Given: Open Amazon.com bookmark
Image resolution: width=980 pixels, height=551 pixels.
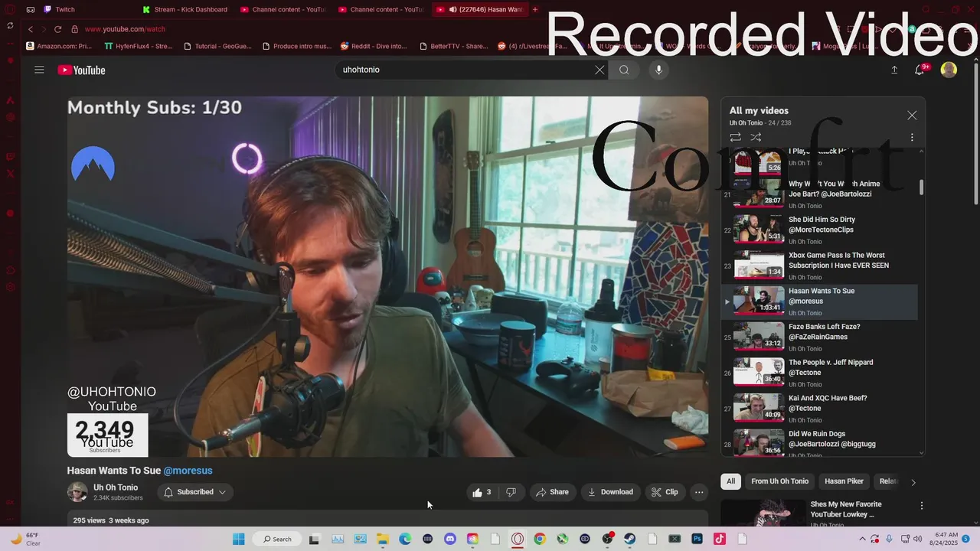Looking at the screenshot, I should click(x=59, y=46).
